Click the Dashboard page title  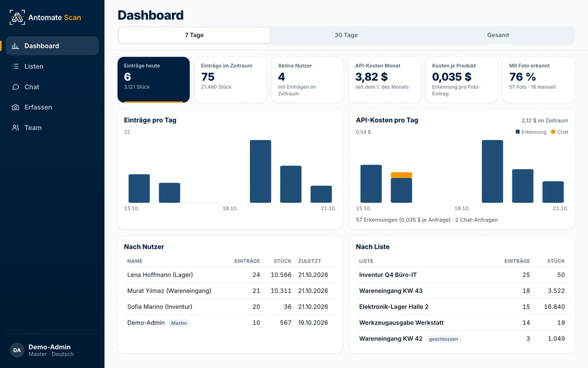point(151,15)
